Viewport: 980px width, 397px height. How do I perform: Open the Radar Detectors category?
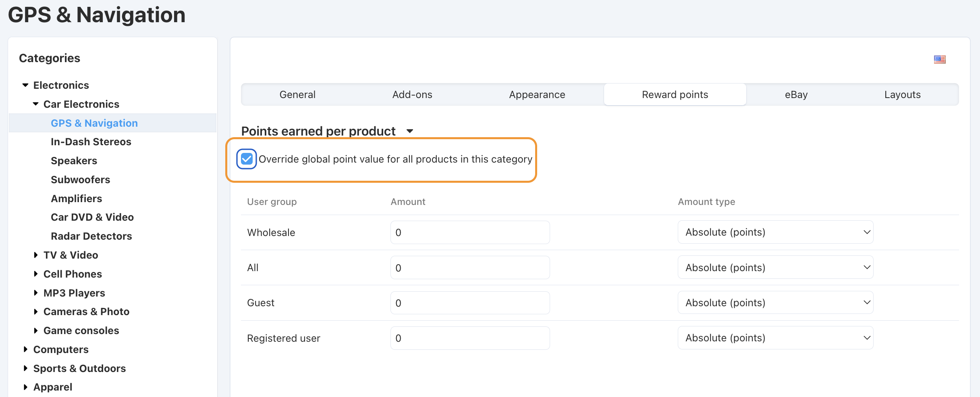click(x=91, y=236)
